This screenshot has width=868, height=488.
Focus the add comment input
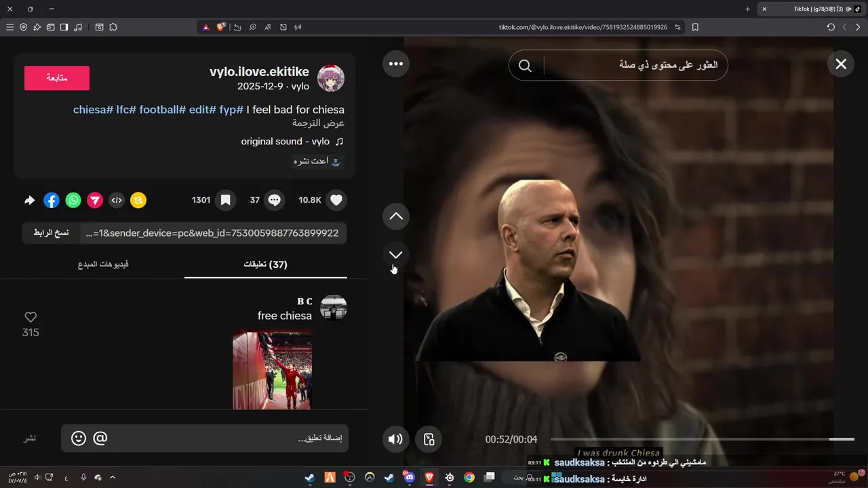205,439
